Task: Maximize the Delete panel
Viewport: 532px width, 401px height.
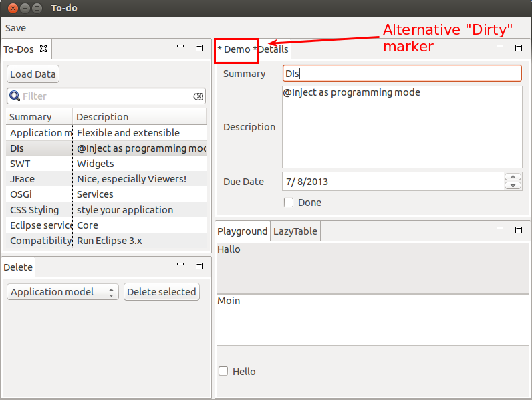Action: click(x=199, y=266)
